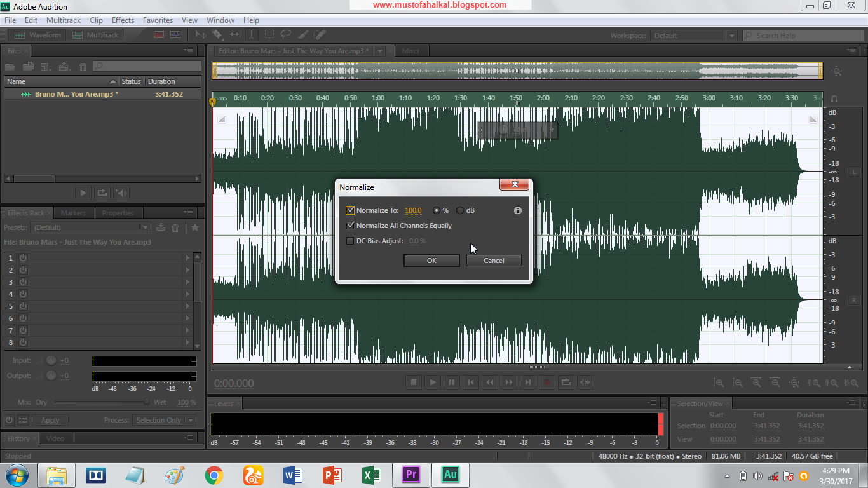
Task: Open the Presets dropdown in Effects Rack
Action: [146, 227]
